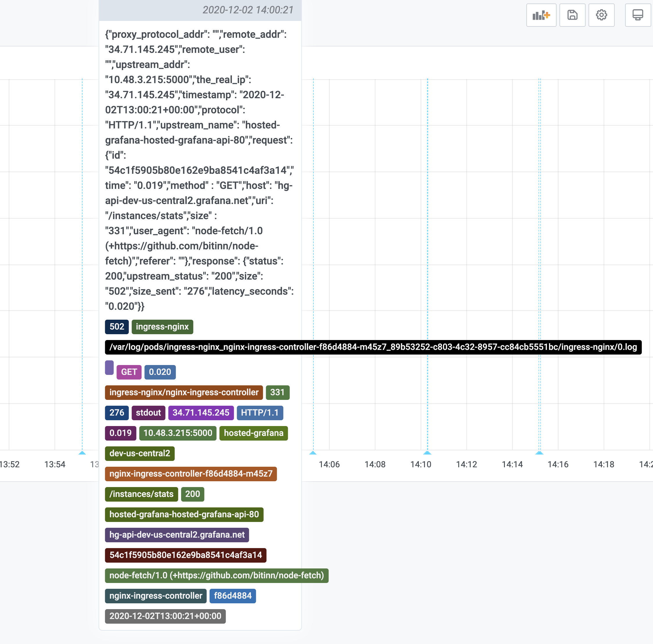This screenshot has height=644, width=653.
Task: Select the /instances/stats URI tag
Action: (141, 494)
